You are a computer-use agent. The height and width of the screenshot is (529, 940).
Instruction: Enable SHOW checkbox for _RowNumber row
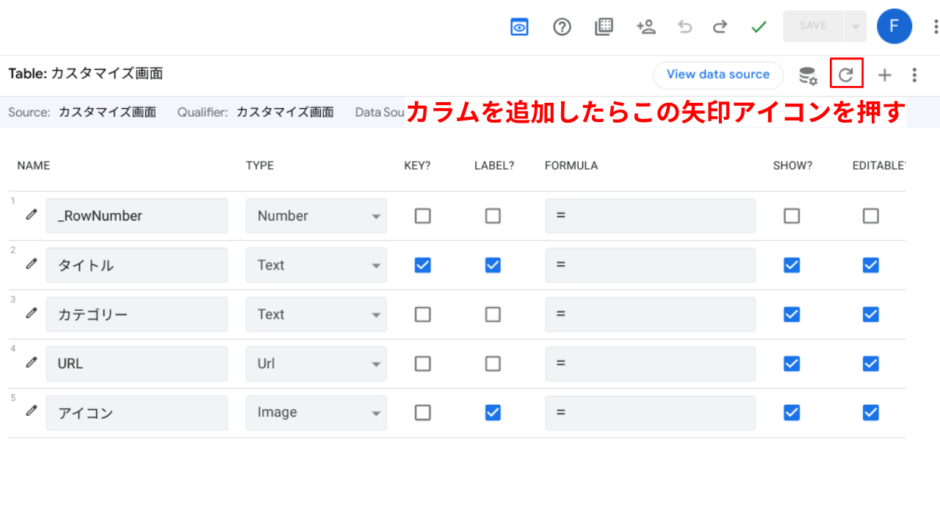click(x=792, y=216)
